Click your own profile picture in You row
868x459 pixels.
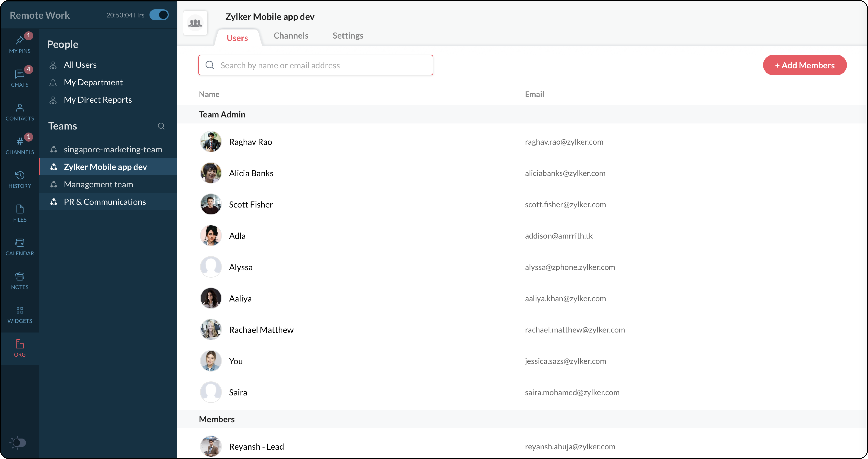[x=211, y=361]
